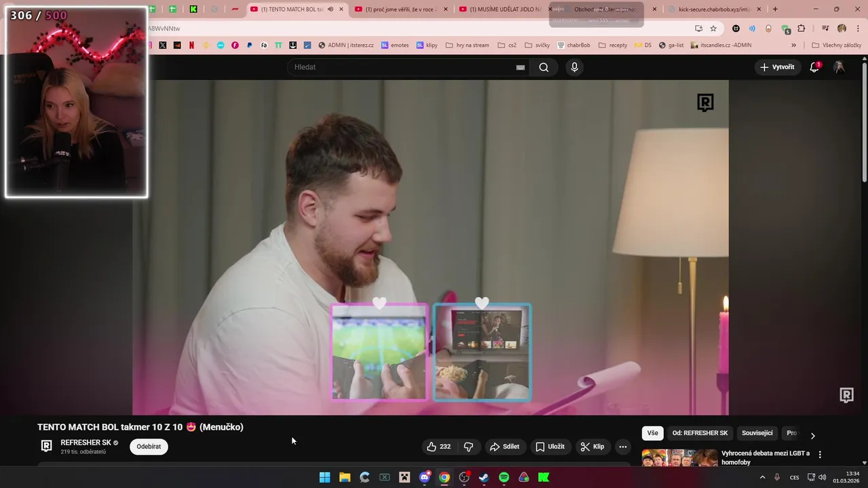Open the REFRESHER SK channel avatar

click(x=46, y=446)
